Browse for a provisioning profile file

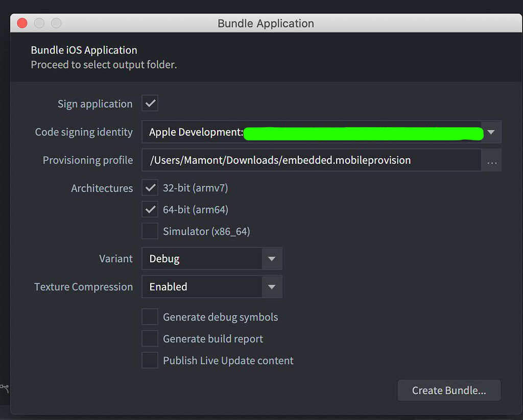492,160
